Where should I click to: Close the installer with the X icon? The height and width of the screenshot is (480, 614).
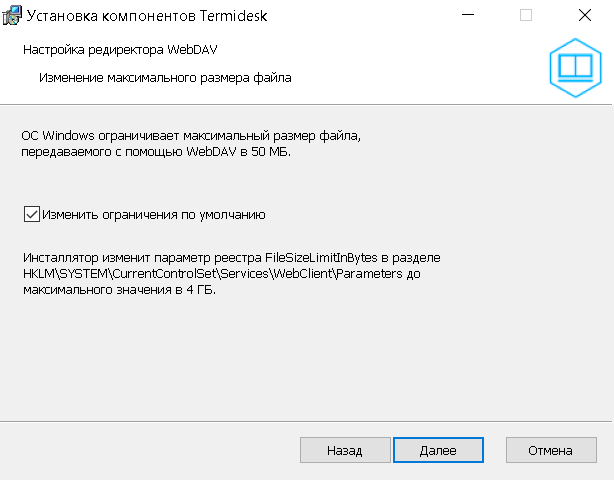tap(585, 15)
